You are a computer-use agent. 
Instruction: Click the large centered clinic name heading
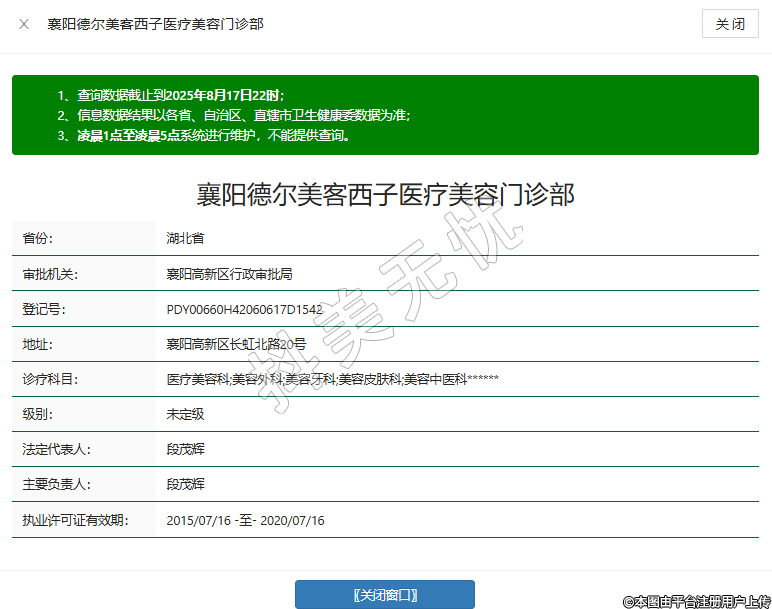pyautogui.click(x=385, y=194)
